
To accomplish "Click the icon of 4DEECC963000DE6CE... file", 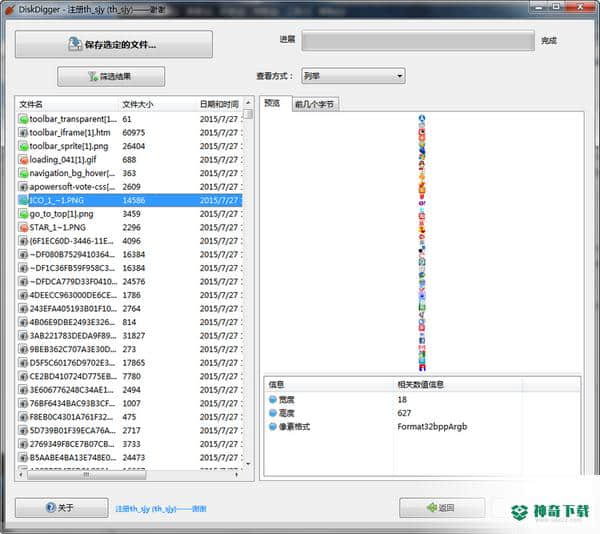I will [x=23, y=295].
